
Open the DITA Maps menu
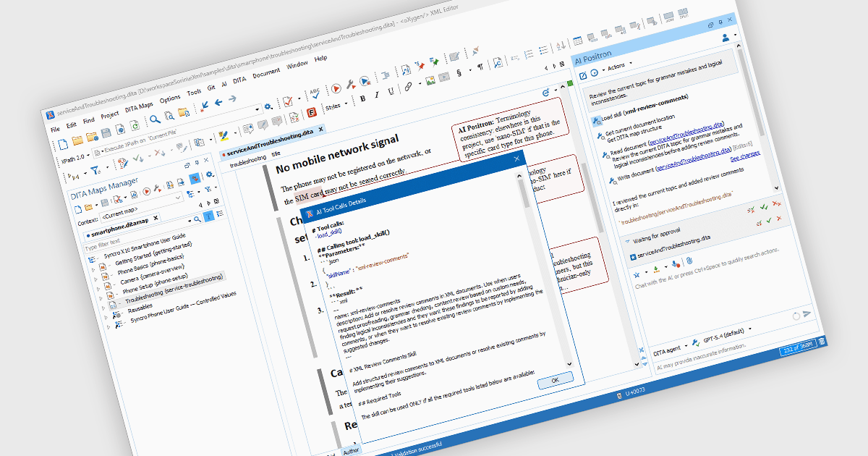[x=139, y=106]
